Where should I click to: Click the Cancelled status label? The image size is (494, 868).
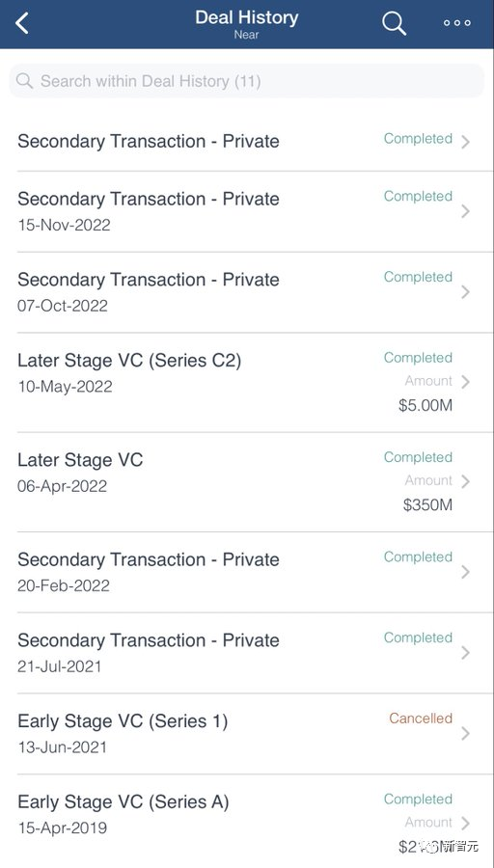click(x=421, y=719)
